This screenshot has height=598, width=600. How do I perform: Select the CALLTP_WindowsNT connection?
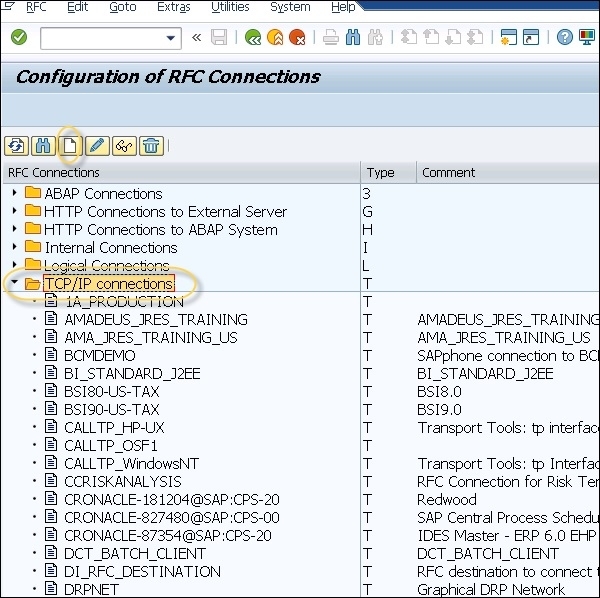[131, 463]
